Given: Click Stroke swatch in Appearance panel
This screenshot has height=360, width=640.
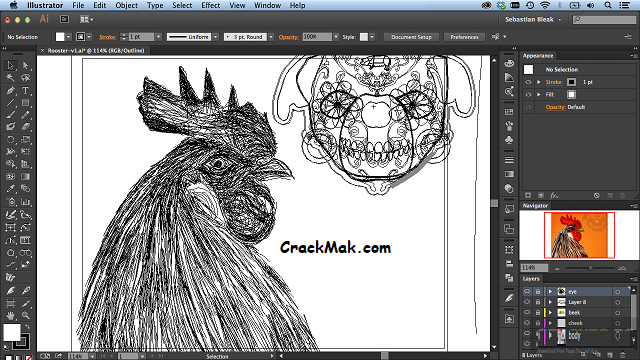Looking at the screenshot, I should [571, 82].
